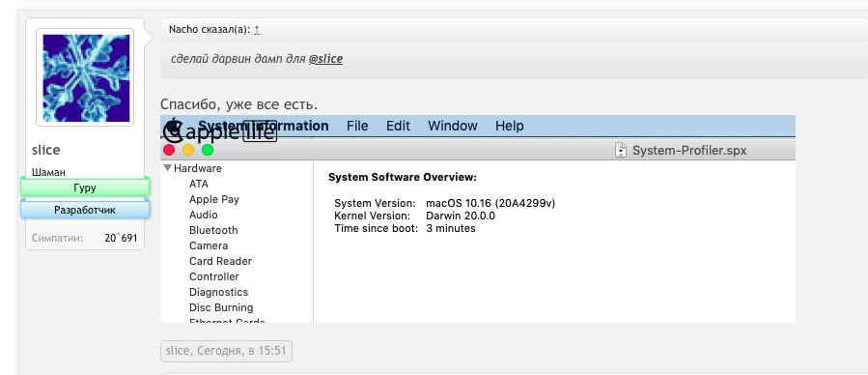
Task: Select the blue Разработчик badge
Action: (85, 210)
